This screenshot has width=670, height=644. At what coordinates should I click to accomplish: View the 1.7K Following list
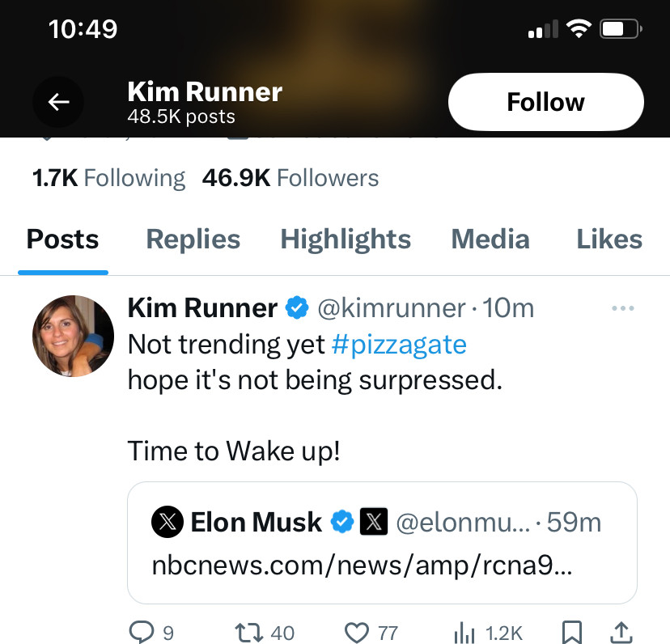[108, 178]
